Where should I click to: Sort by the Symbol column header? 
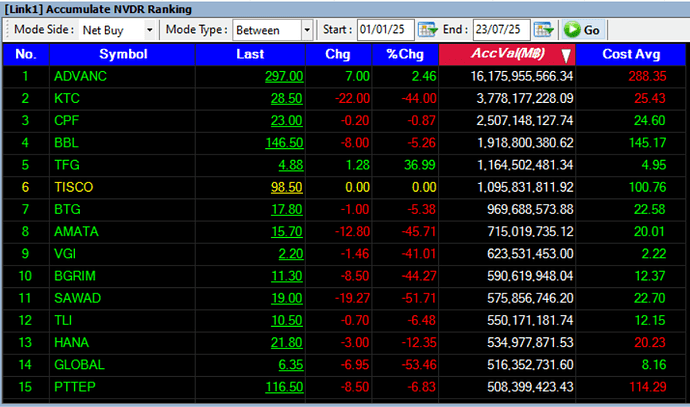(x=123, y=54)
